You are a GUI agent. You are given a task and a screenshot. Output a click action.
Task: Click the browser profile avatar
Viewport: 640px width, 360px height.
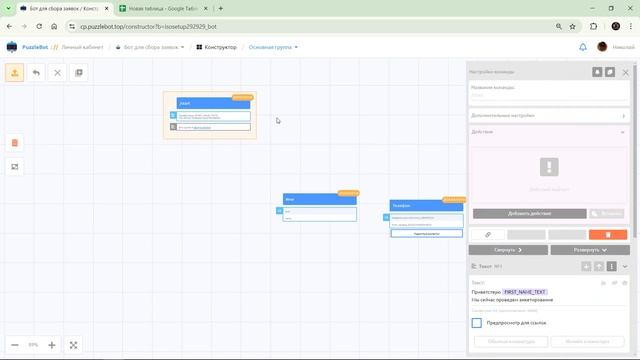pos(616,27)
